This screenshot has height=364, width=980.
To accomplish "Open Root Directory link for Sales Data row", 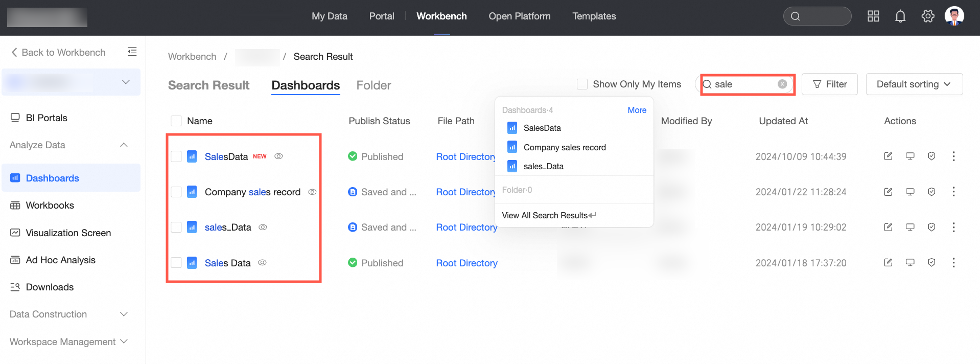I will (x=466, y=263).
